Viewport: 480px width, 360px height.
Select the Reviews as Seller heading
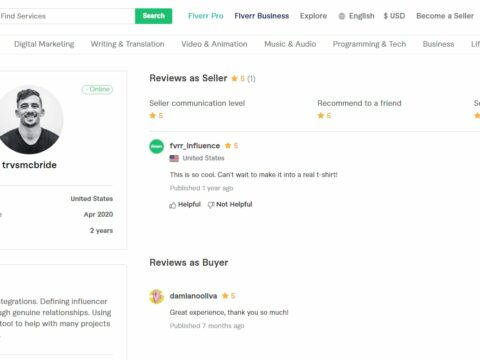[188, 78]
